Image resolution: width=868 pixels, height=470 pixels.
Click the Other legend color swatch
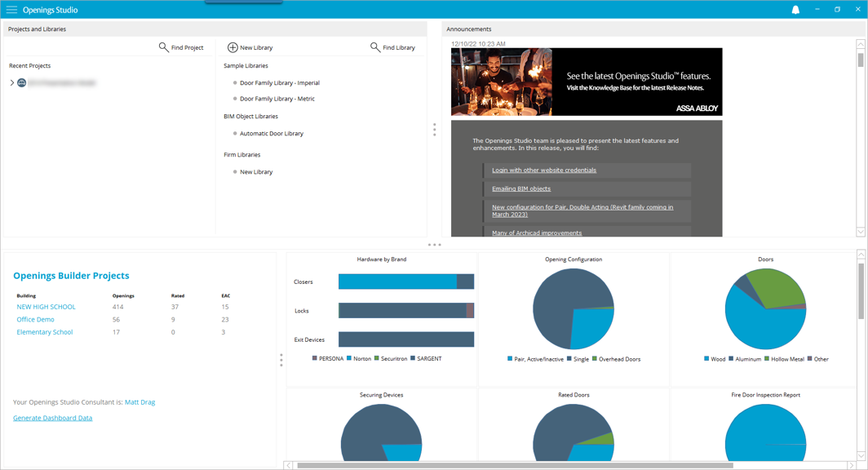pyautogui.click(x=809, y=359)
